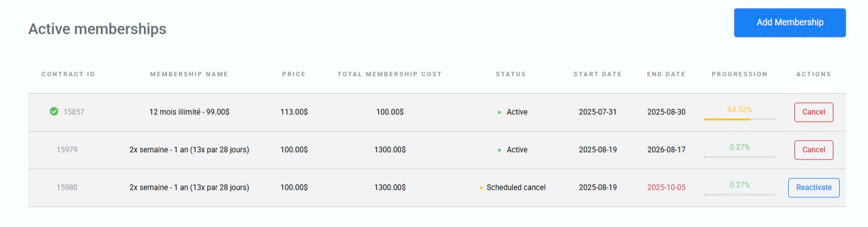Cancel the 12 mois illimité membership
The image size is (868, 227).
coord(813,112)
